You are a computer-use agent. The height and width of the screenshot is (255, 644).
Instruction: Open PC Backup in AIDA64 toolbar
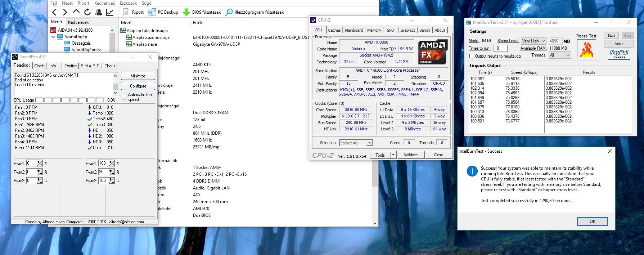pyautogui.click(x=163, y=12)
